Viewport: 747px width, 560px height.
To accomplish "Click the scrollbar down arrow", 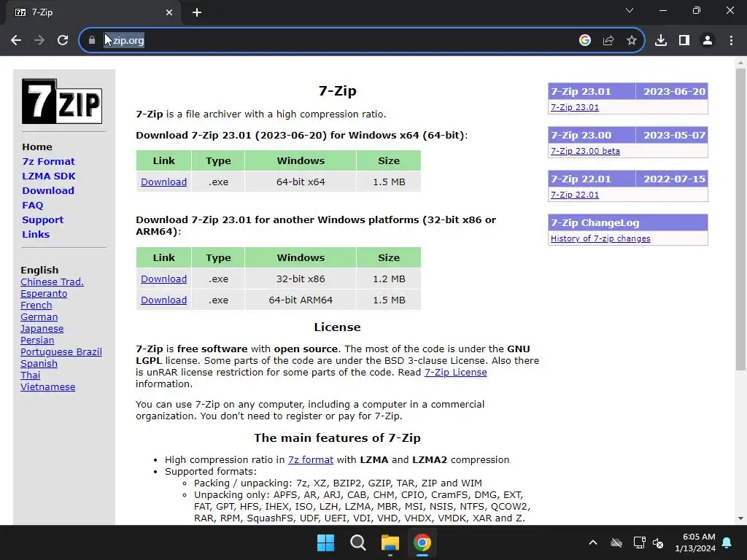I will pos(740,518).
